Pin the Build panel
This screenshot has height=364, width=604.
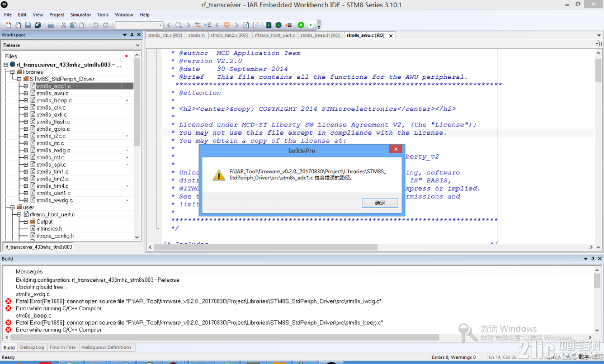point(593,259)
